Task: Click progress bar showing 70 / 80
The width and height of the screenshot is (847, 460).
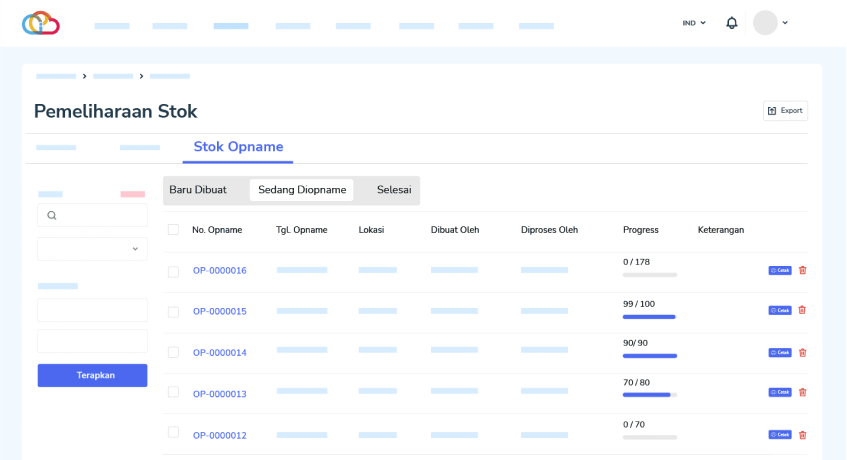Action: [649, 395]
